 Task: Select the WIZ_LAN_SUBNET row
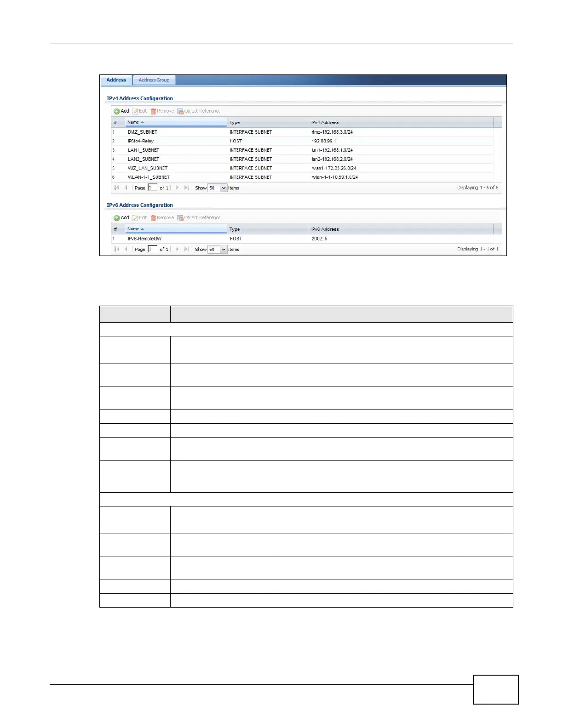click(x=302, y=168)
